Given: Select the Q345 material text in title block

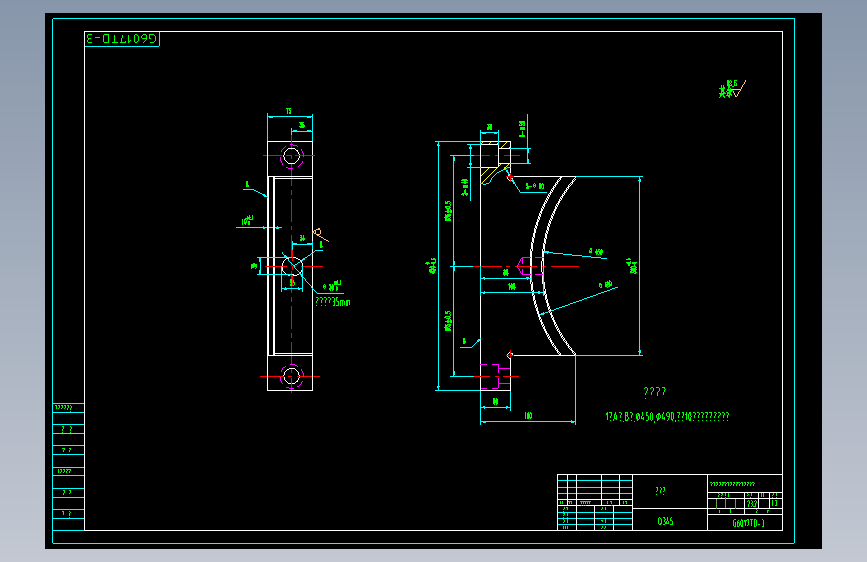Looking at the screenshot, I should click(665, 521).
